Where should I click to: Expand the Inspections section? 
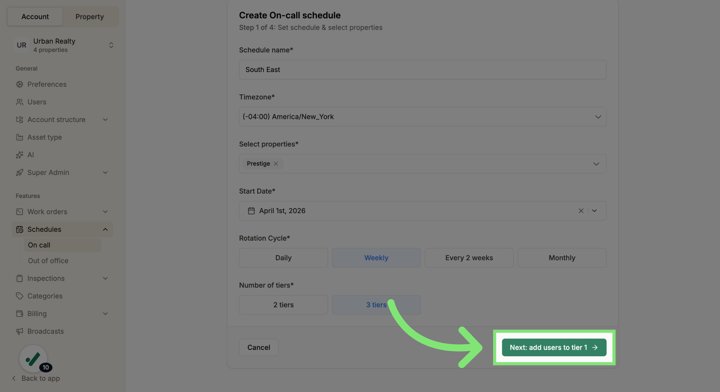(105, 278)
